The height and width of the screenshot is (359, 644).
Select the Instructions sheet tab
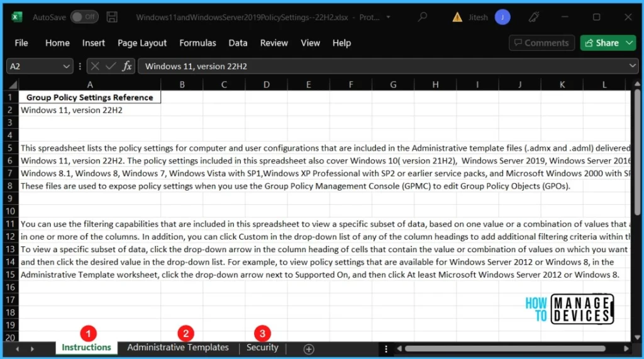tap(86, 348)
